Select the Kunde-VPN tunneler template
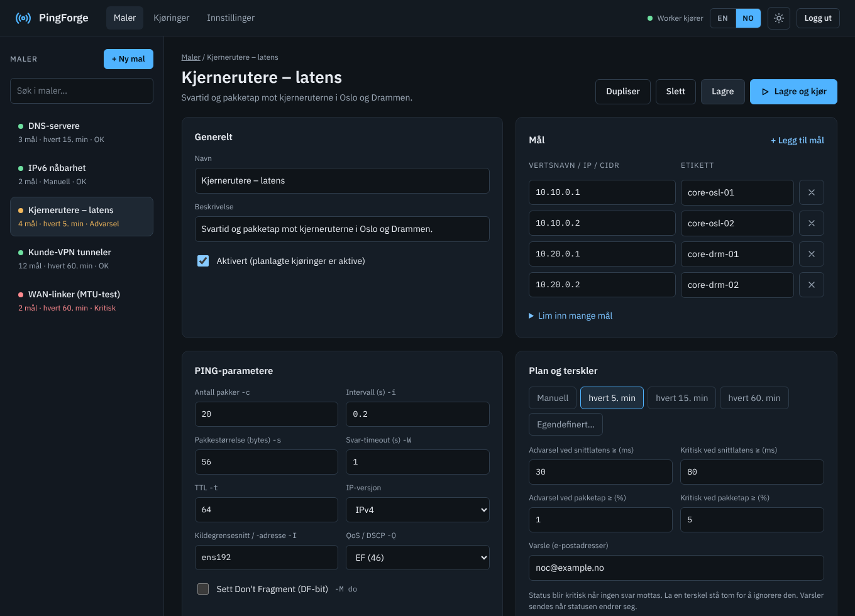 [x=82, y=258]
